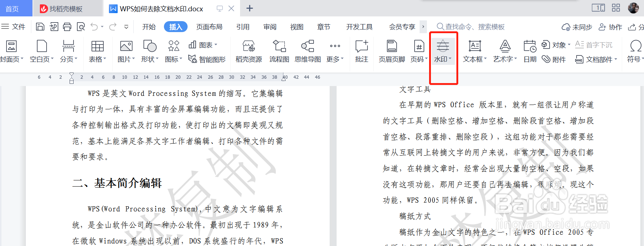644x246 pixels.
Task: Add a new tab with plus button
Action: tap(250, 8)
